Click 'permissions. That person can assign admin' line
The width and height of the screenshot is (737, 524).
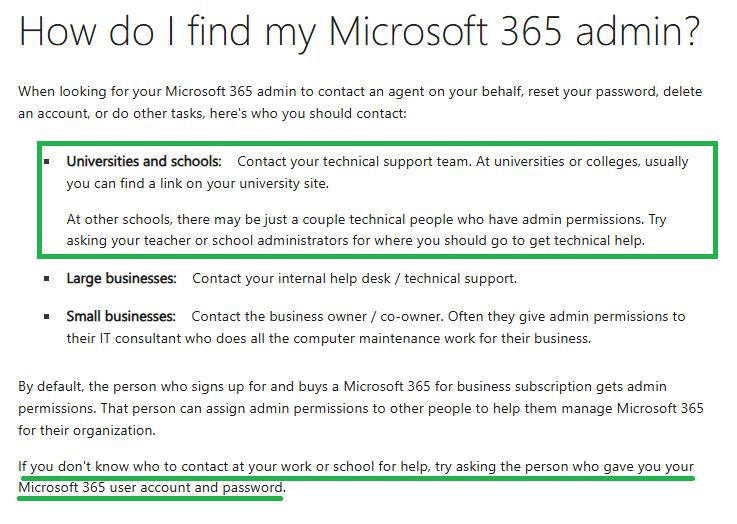click(361, 408)
